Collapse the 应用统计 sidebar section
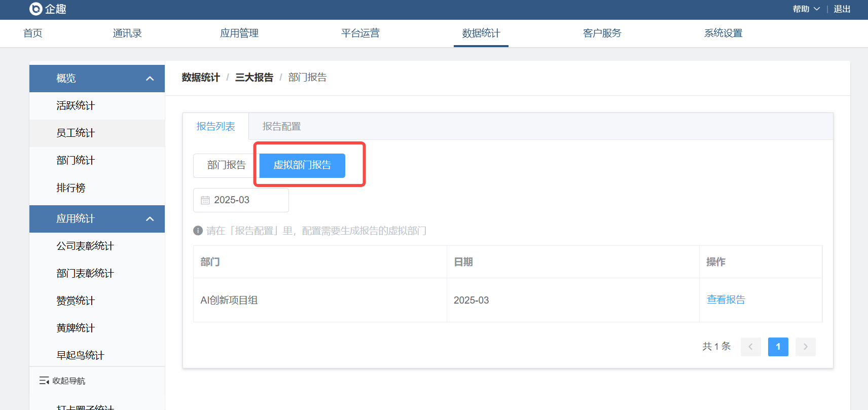The width and height of the screenshot is (868, 410). 150,219
